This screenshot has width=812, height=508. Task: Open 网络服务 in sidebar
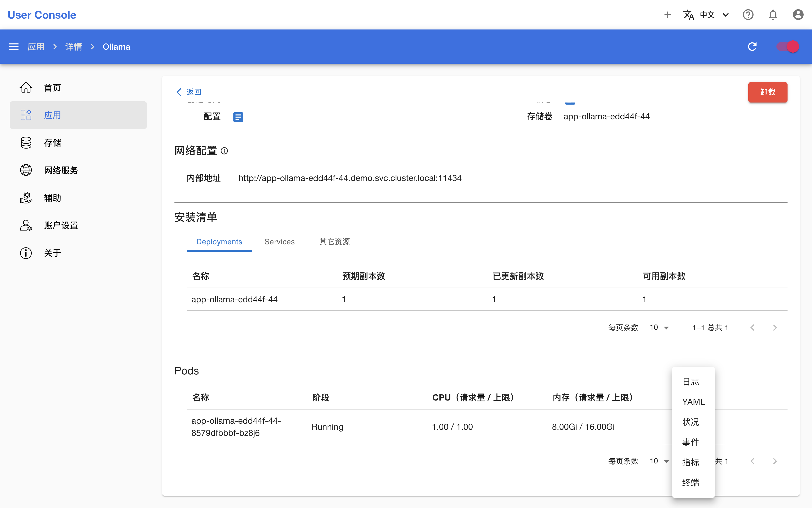[78, 170]
